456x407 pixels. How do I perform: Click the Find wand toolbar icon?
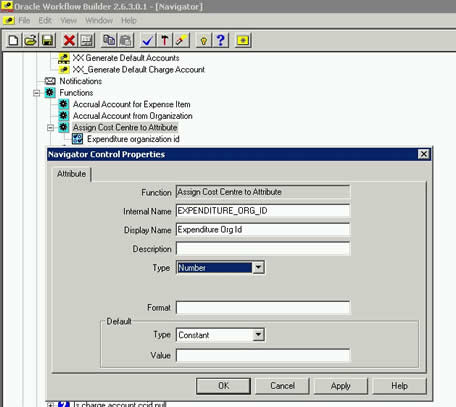(x=182, y=40)
